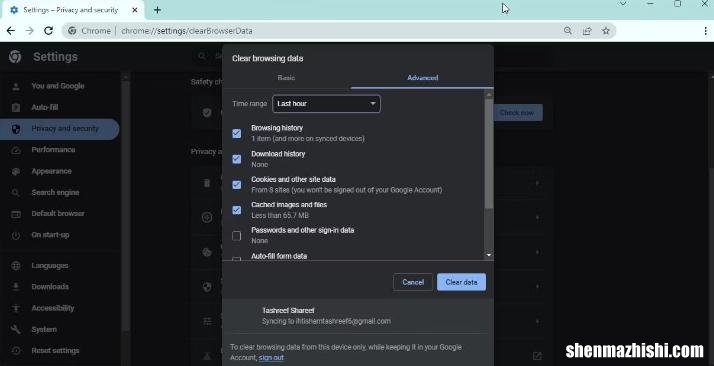
Task: Click the magnifier icon beside Search engine
Action: coord(16,193)
